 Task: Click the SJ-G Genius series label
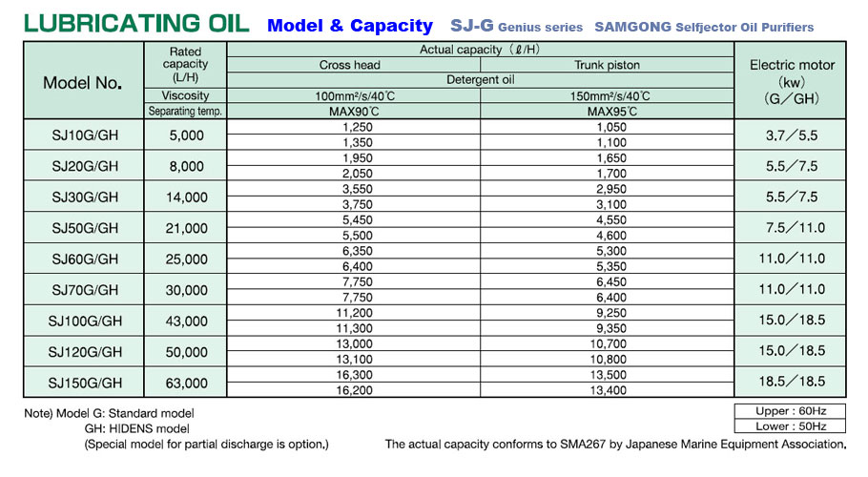pyautogui.click(x=516, y=26)
